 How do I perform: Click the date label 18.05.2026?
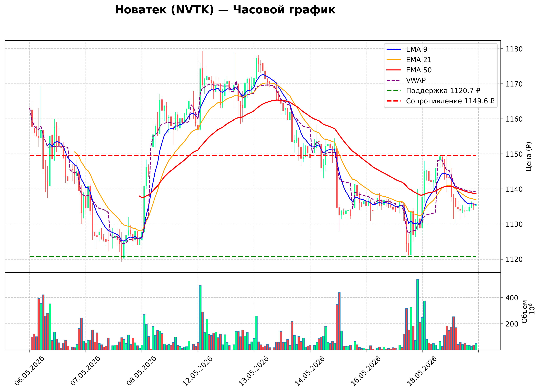click(422, 371)
